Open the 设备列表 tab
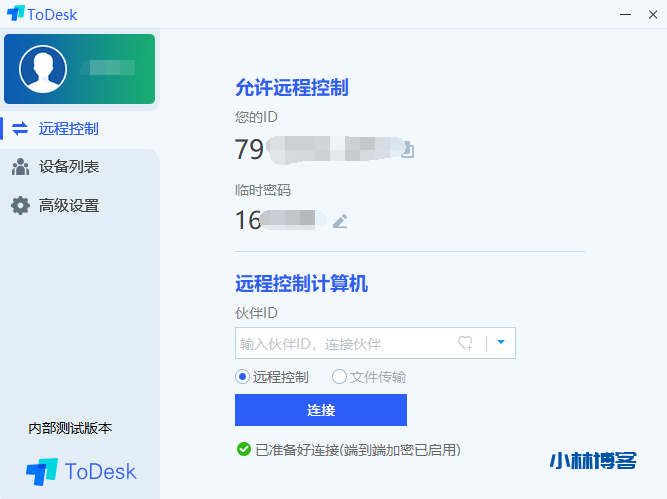The width and height of the screenshot is (667, 499). pos(68,167)
